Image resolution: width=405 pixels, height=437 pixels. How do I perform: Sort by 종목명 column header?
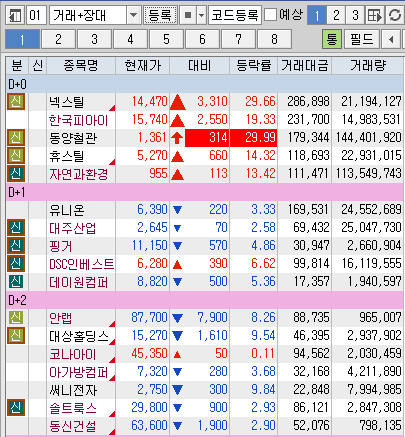pos(81,65)
